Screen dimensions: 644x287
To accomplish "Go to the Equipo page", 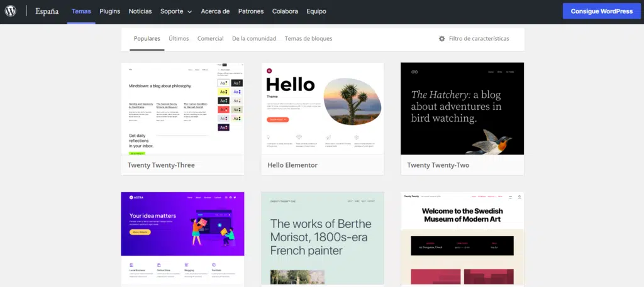I will 316,11.
